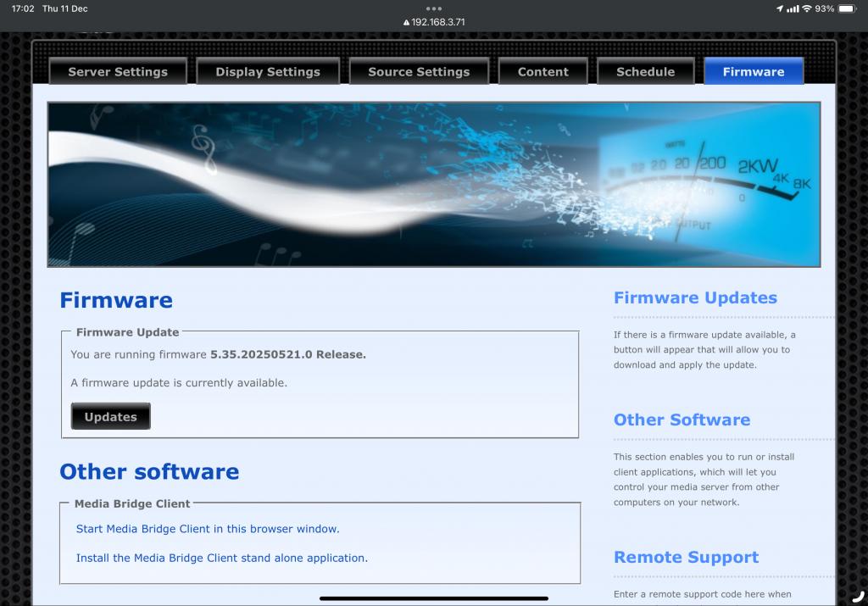Image resolution: width=868 pixels, height=606 pixels.
Task: Go to the Source Settings tab
Action: pos(419,72)
